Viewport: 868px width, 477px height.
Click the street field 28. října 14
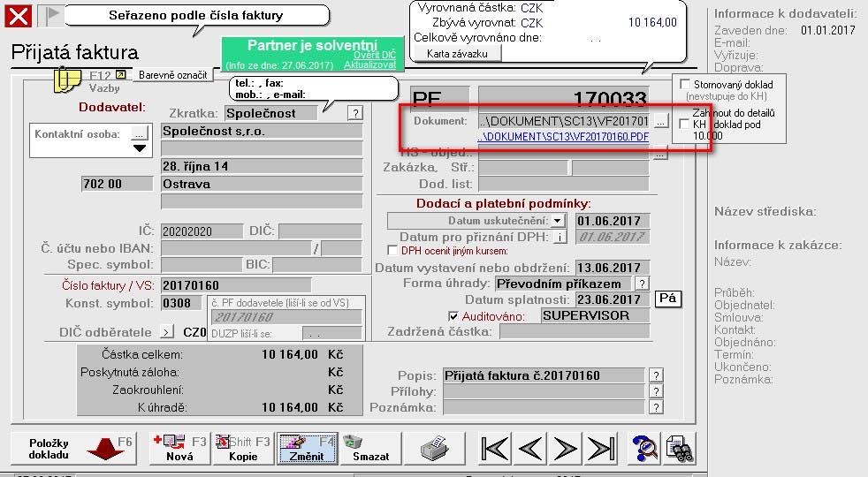coord(262,166)
